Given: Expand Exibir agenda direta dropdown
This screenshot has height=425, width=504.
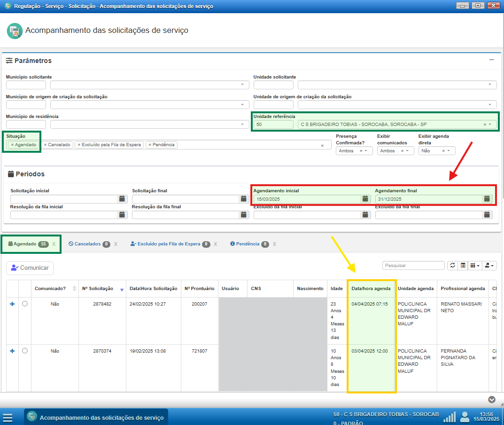Looking at the screenshot, I should 449,151.
